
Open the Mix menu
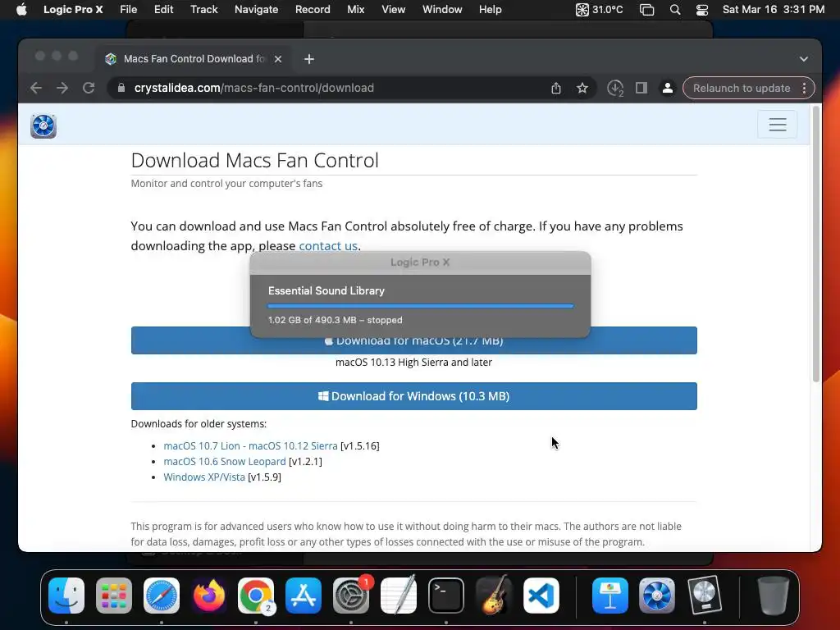(356, 10)
